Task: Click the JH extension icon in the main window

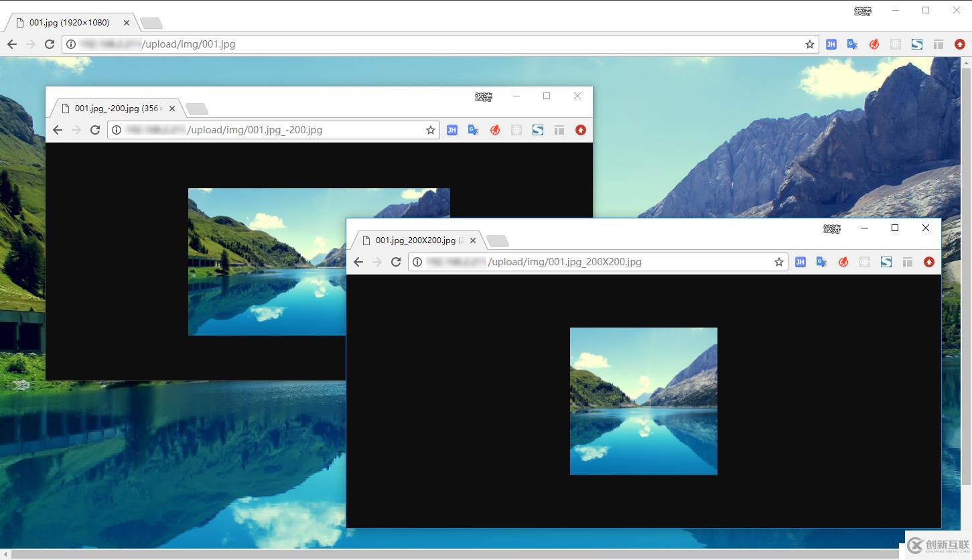Action: (x=831, y=44)
